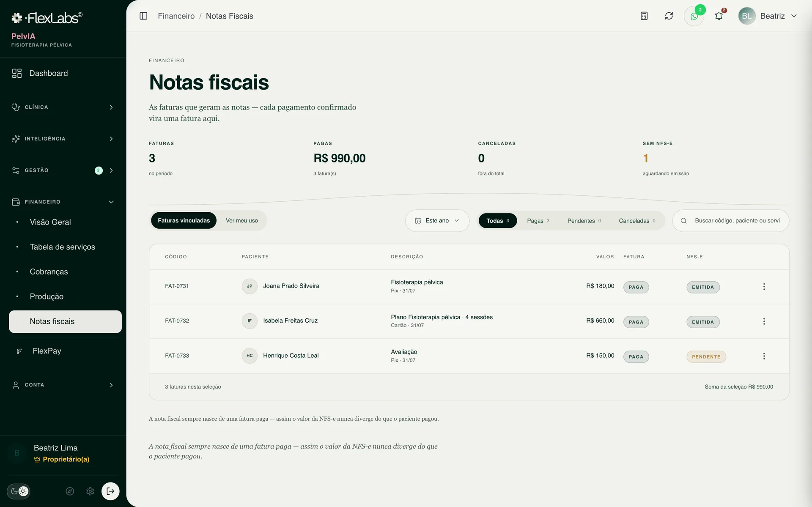The height and width of the screenshot is (507, 812).
Task: Select the Todas filter tab
Action: pyautogui.click(x=497, y=221)
